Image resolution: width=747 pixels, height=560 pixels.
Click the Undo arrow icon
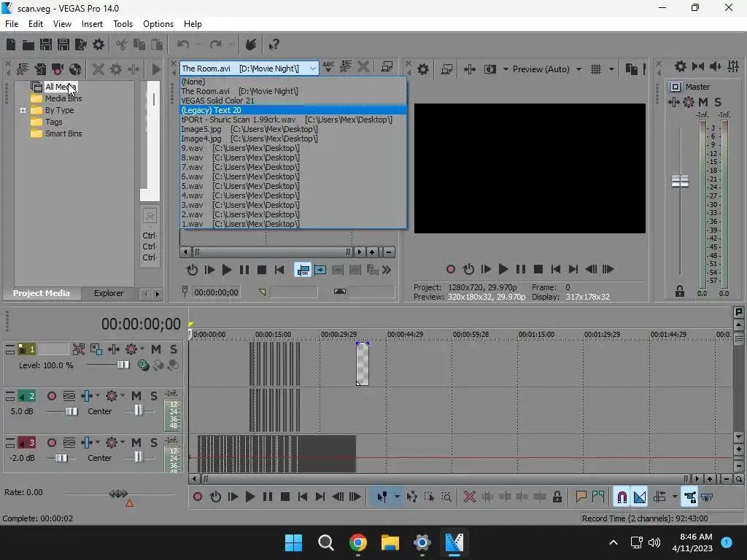pos(183,44)
